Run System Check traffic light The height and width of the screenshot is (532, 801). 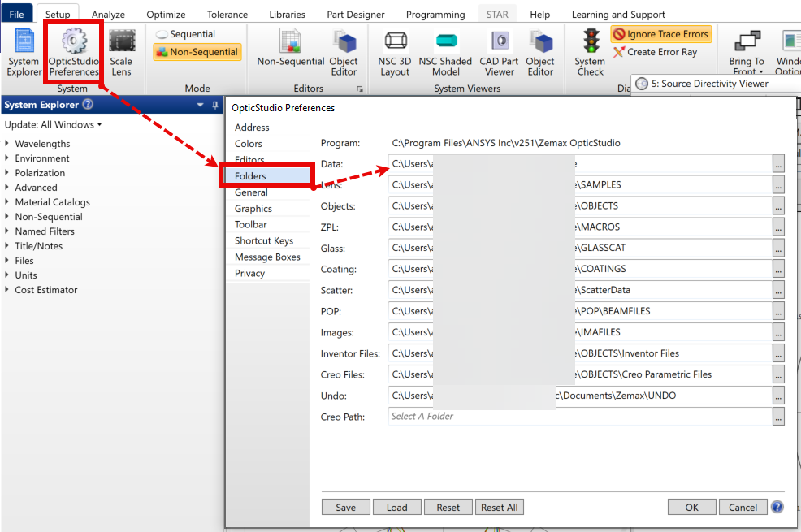591,53
